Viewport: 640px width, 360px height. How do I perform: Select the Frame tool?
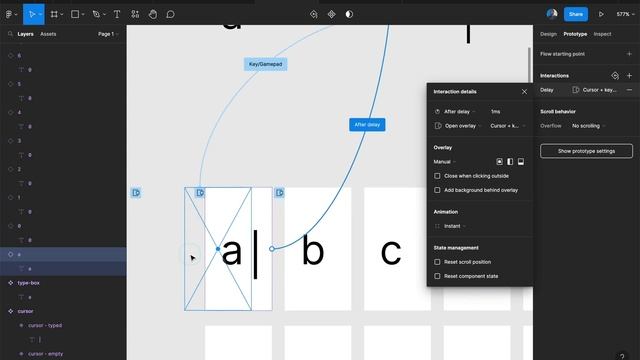pyautogui.click(x=54, y=14)
